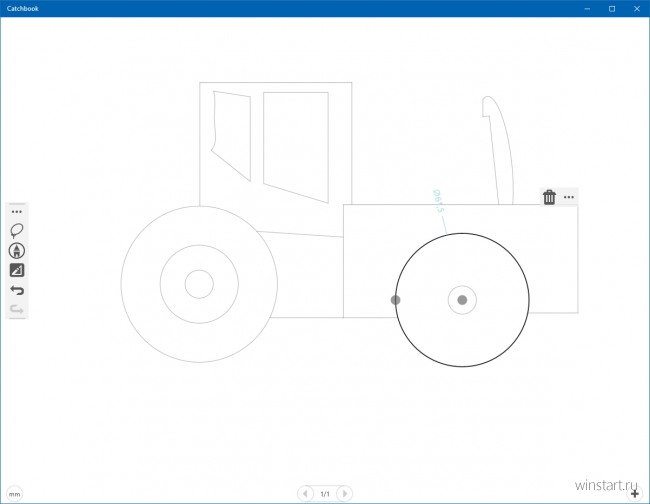Image resolution: width=650 pixels, height=504 pixels.
Task: Open selection options next to trash icon
Action: coord(569,197)
